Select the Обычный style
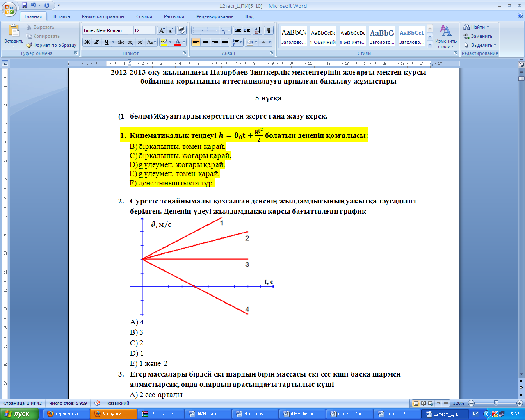Image resolution: width=525 pixels, height=420 pixels. pyautogui.click(x=323, y=37)
